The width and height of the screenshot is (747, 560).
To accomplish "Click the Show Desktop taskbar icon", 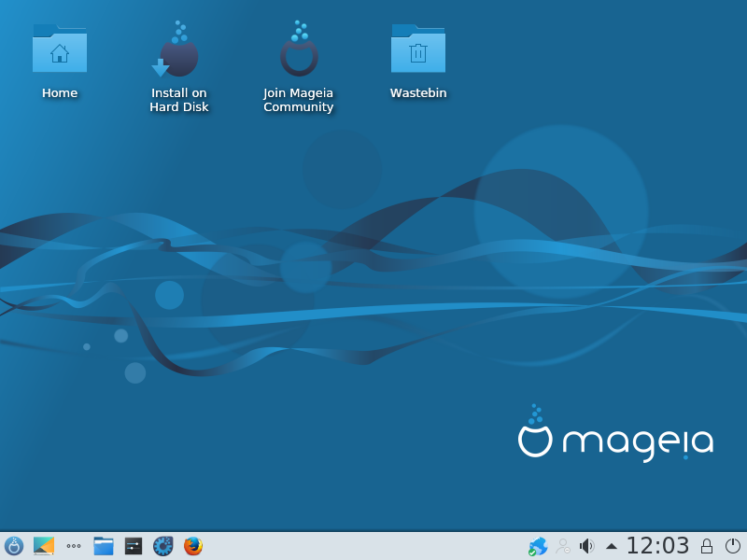I will (x=43, y=546).
